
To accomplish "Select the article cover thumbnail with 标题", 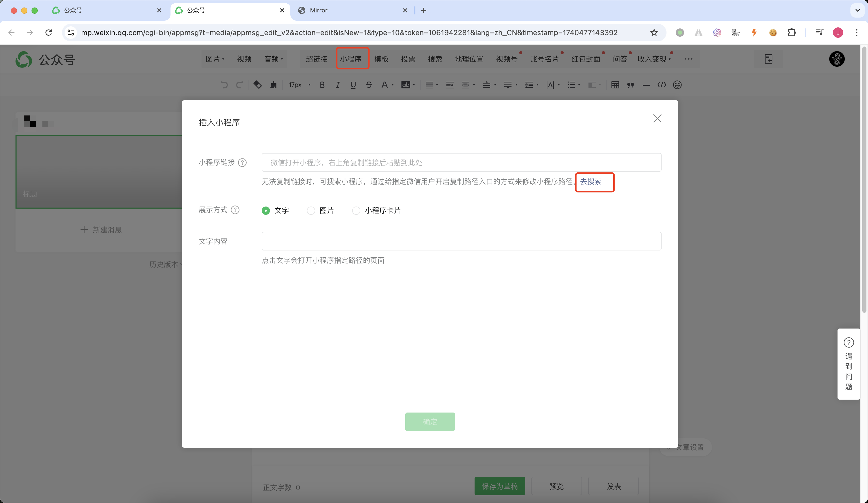I will tap(99, 172).
